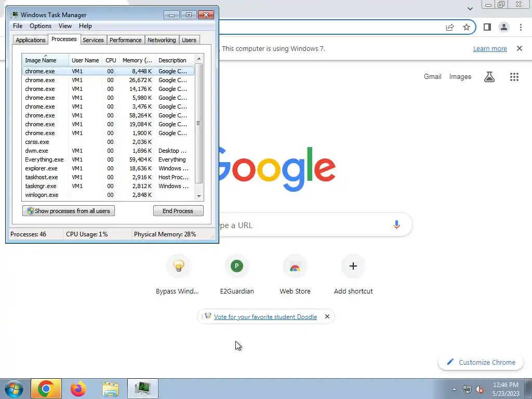
Task: Switch to the Services tab
Action: pyautogui.click(x=93, y=40)
